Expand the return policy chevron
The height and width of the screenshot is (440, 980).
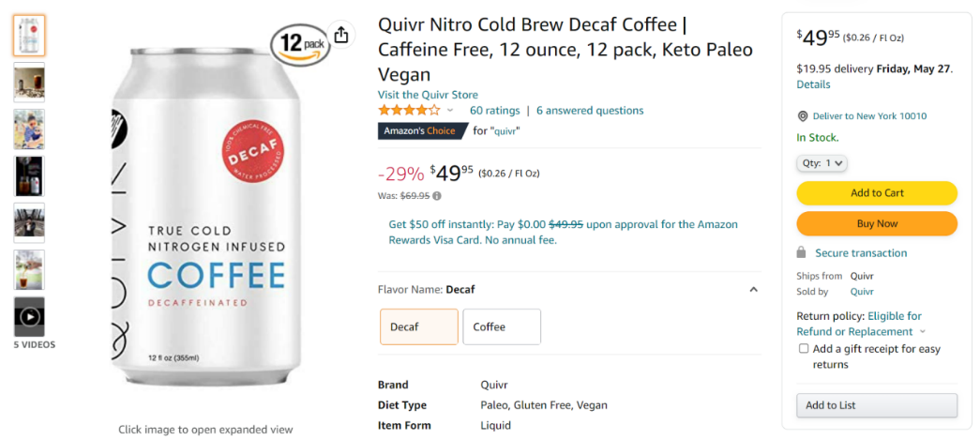coord(923,332)
